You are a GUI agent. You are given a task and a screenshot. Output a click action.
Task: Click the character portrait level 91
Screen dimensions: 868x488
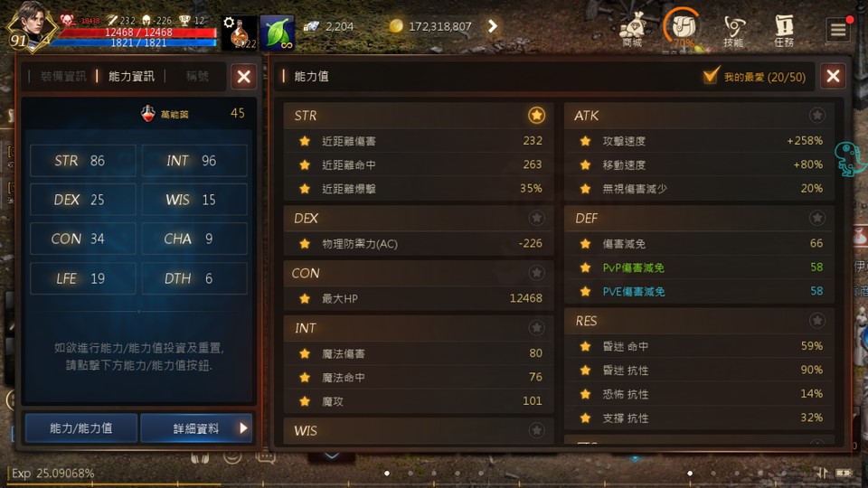tap(32, 26)
